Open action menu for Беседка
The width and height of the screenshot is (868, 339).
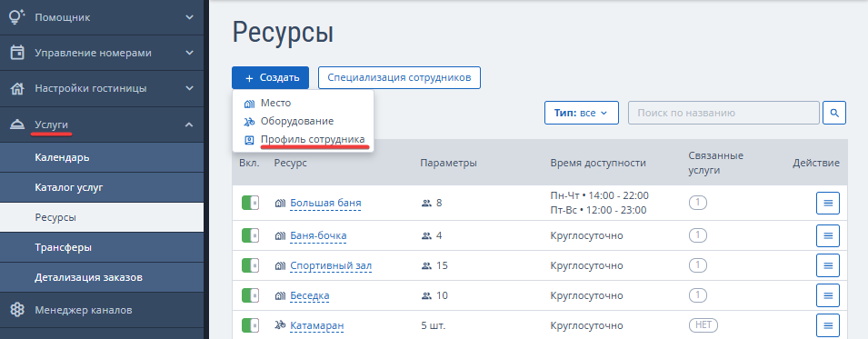pos(828,295)
